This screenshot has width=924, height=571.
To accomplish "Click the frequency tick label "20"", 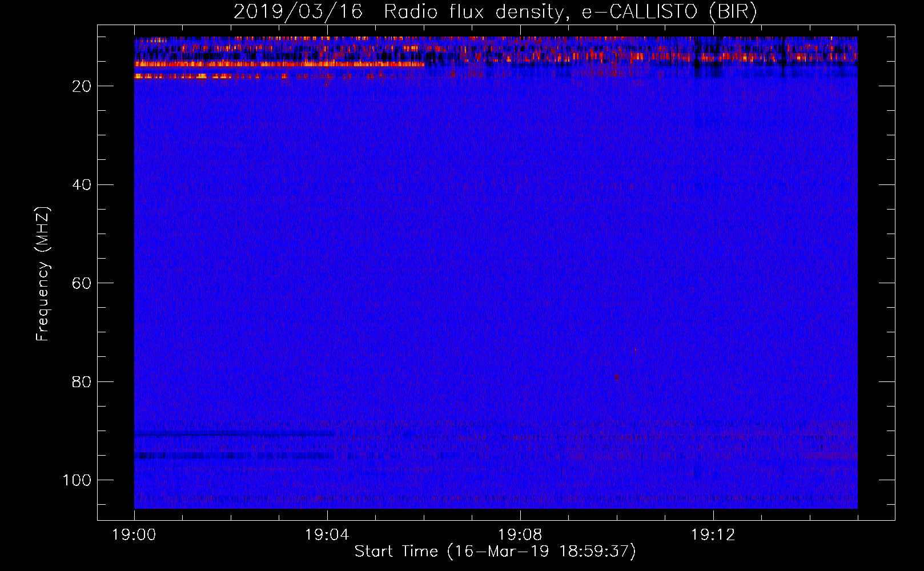I will (82, 86).
